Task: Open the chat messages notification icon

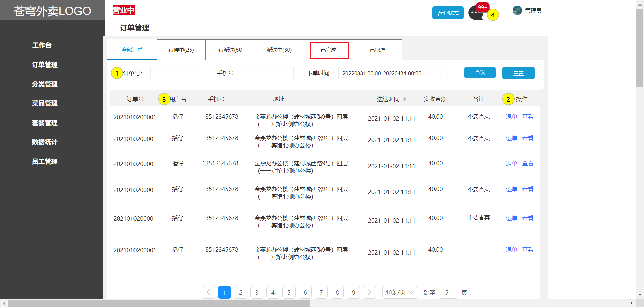Action: 475,14
